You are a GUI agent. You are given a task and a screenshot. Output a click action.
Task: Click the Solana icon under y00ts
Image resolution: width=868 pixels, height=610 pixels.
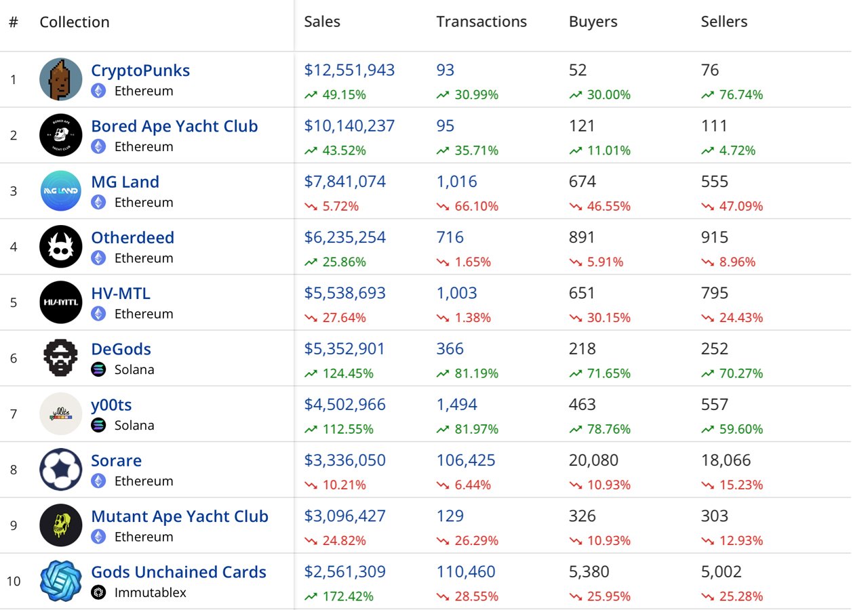pos(99,425)
